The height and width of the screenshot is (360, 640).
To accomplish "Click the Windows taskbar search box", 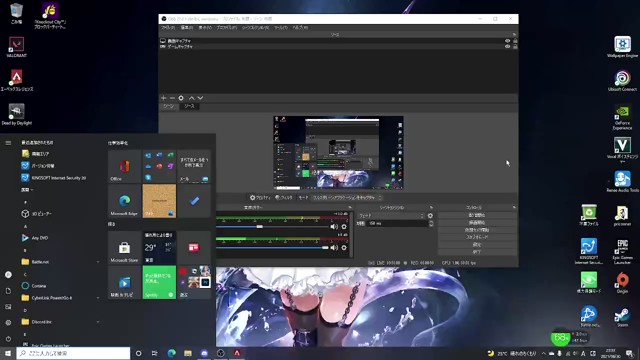I will [x=73, y=353].
